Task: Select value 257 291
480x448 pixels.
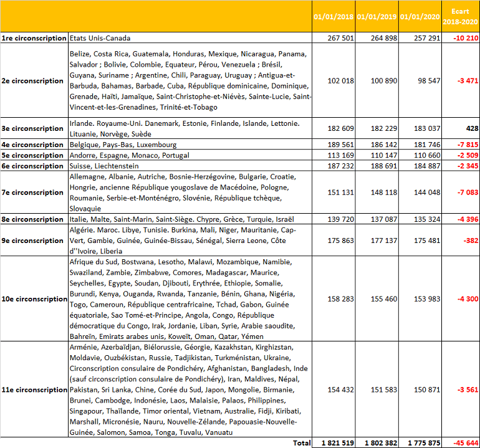Action: coord(427,38)
